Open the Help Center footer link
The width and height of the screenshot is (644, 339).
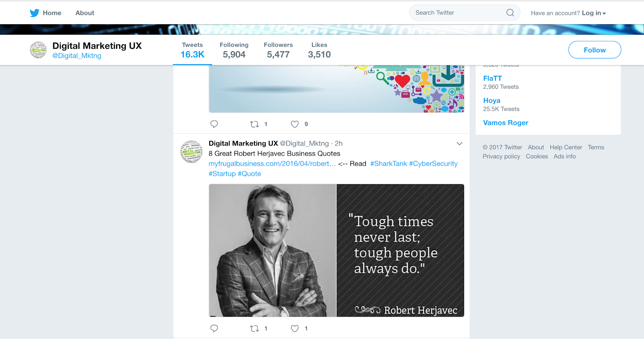(x=566, y=148)
